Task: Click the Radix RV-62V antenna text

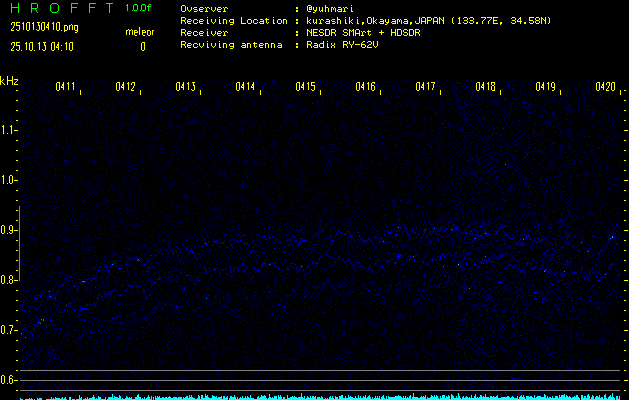Action: pos(341,46)
